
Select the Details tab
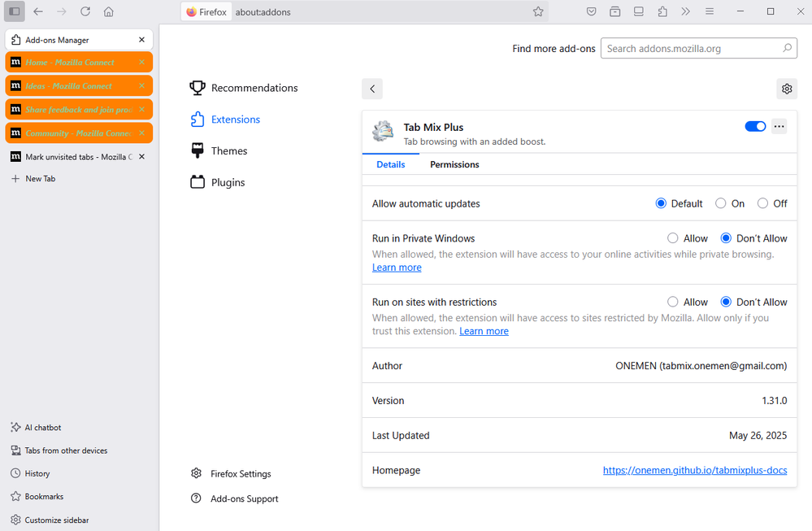point(391,164)
